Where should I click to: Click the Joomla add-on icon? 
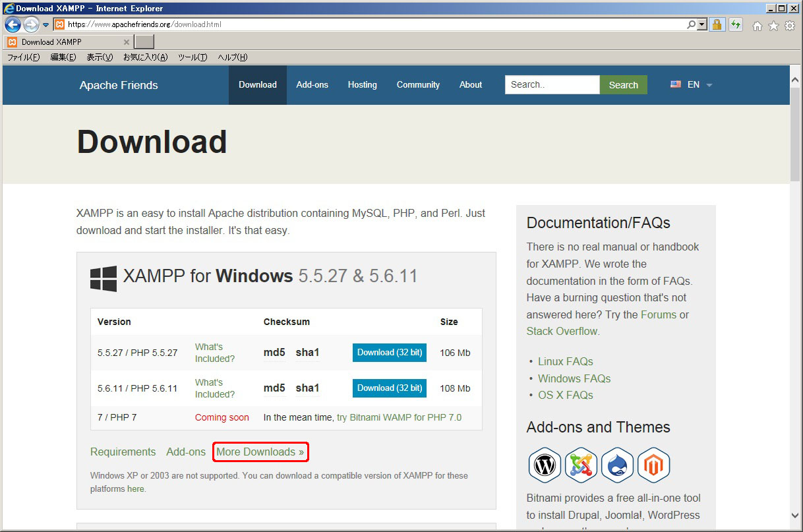(581, 465)
